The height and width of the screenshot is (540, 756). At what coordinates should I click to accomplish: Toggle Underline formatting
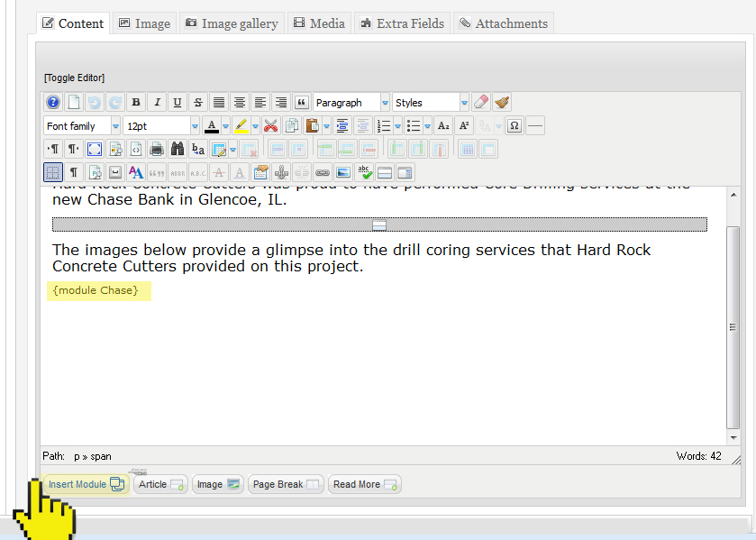[x=178, y=102]
